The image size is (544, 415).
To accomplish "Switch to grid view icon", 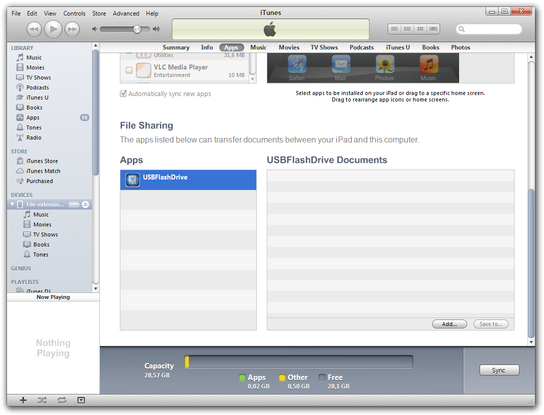I will 420,29.
